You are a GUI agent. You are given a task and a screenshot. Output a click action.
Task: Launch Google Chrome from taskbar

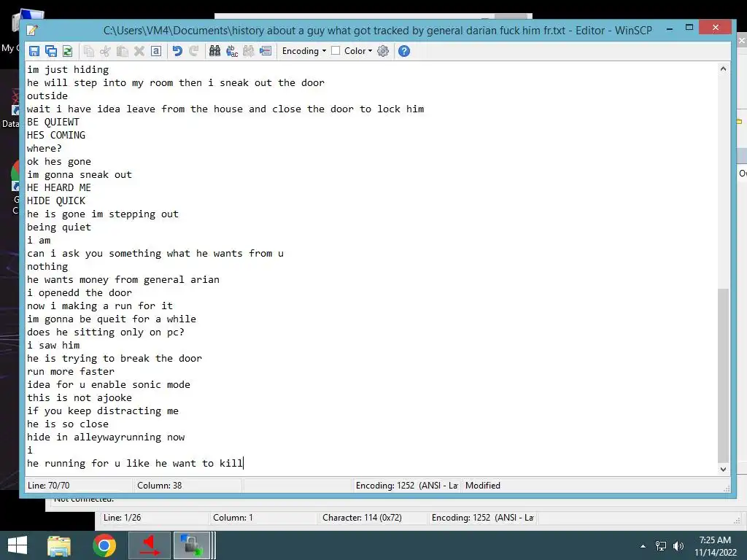[x=104, y=545]
